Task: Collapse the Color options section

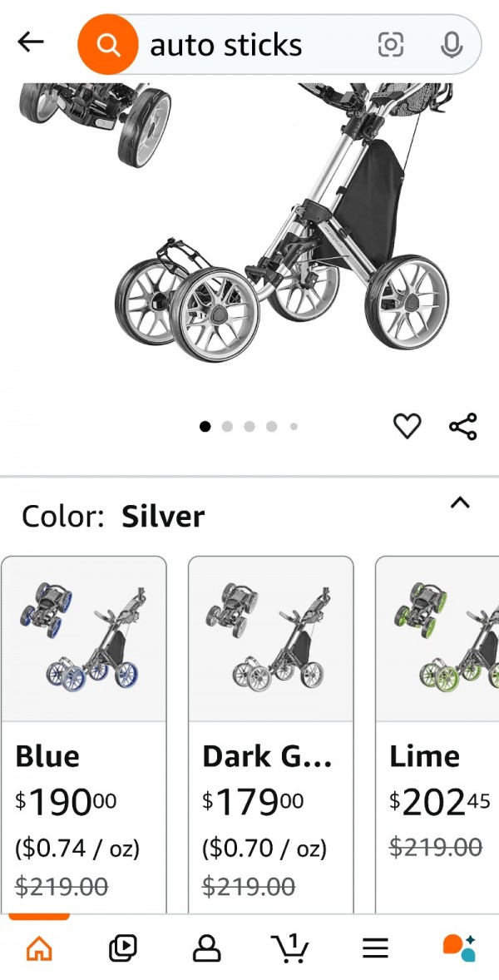Action: tap(460, 502)
